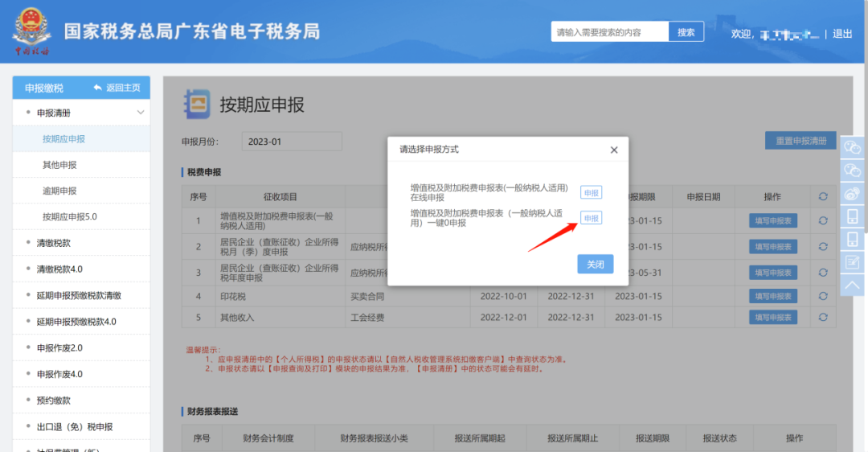This screenshot has width=868, height=452.
Task: Collapse the 申报清册 menu chevron
Action: pos(141,113)
